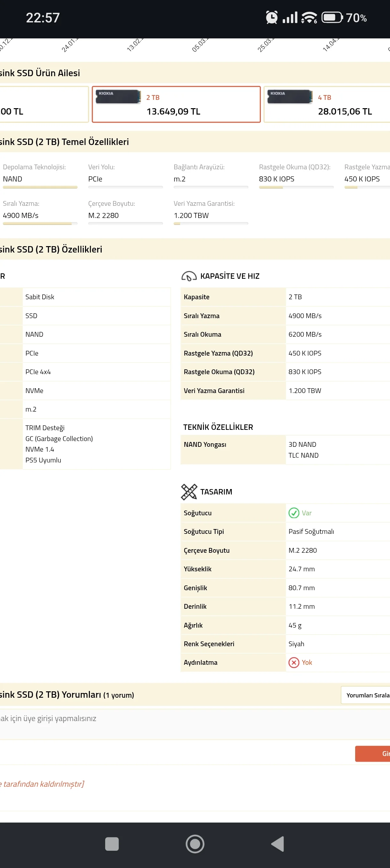Tap the Rastgele Okuma (QD32) table label
Viewport: 390px width, 868px height.
[x=219, y=372]
